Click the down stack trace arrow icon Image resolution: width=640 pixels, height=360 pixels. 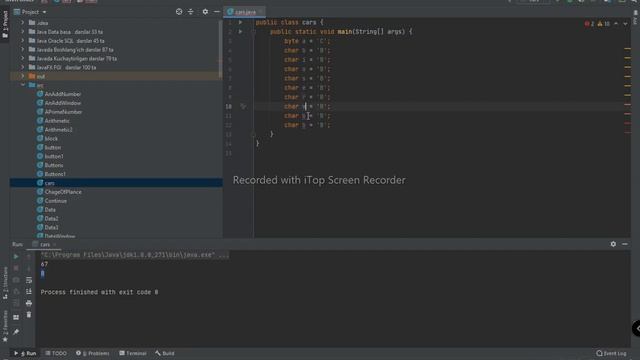[29, 268]
